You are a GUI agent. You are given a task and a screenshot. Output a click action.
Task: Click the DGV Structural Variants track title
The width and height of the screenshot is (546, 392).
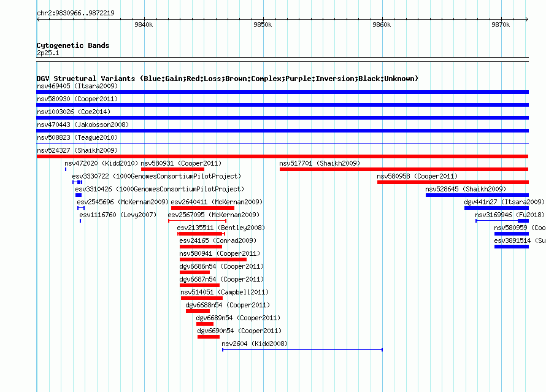click(228, 79)
